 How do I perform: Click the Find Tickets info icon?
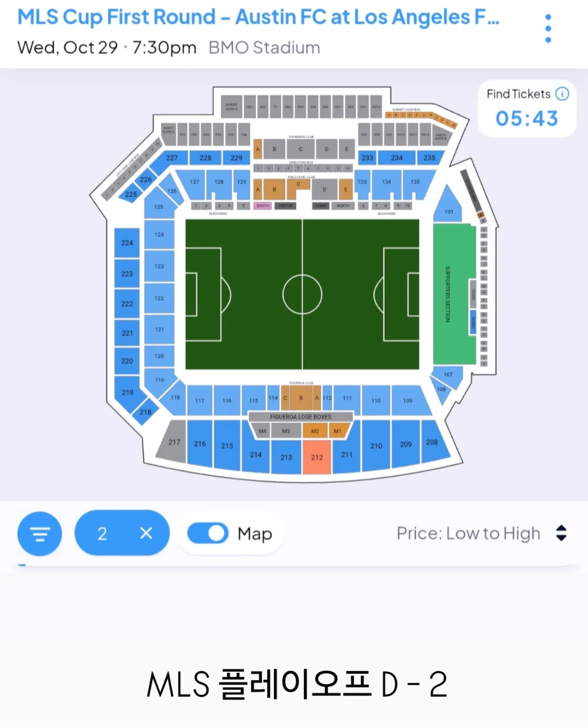(563, 94)
